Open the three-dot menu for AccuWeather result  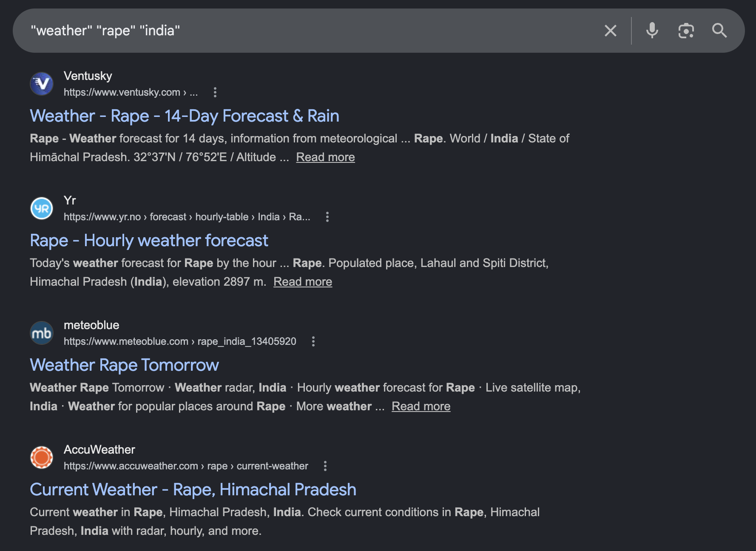point(325,466)
